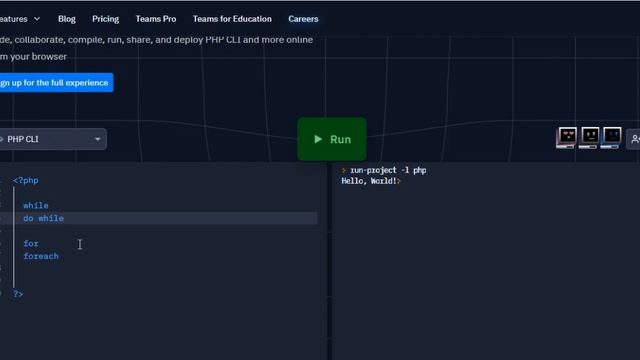Select the red-faced computer theme icon

point(567,137)
